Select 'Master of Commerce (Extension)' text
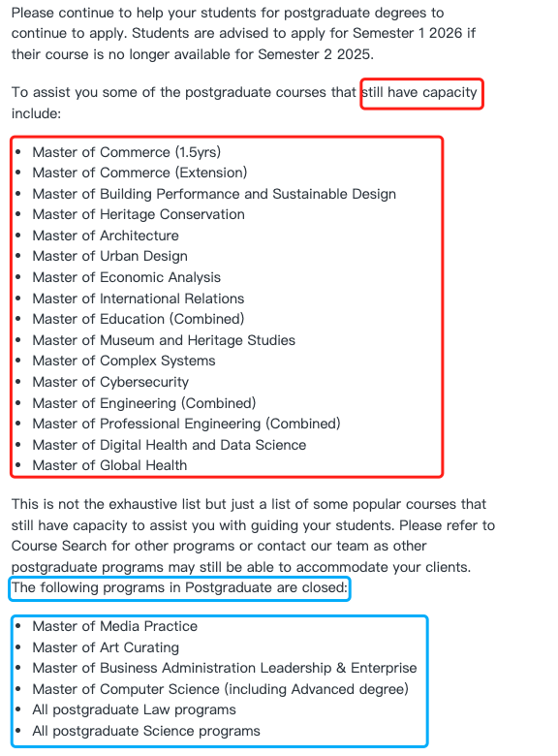Screen dimensions: 558x756 pos(139,173)
